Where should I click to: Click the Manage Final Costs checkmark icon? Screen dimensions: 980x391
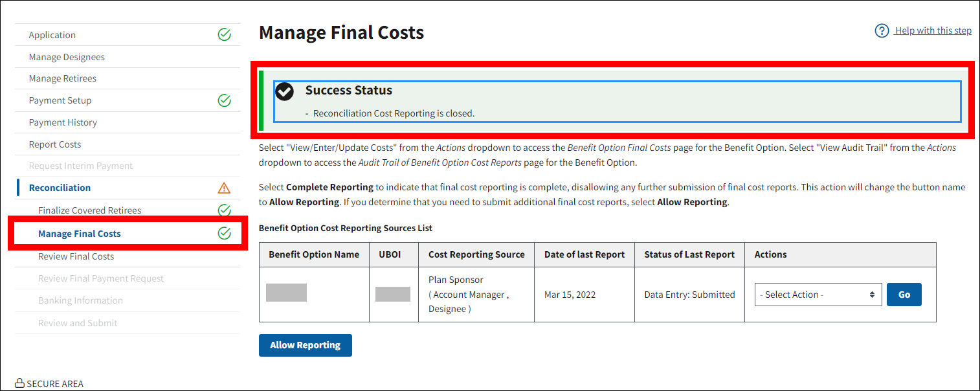(224, 233)
